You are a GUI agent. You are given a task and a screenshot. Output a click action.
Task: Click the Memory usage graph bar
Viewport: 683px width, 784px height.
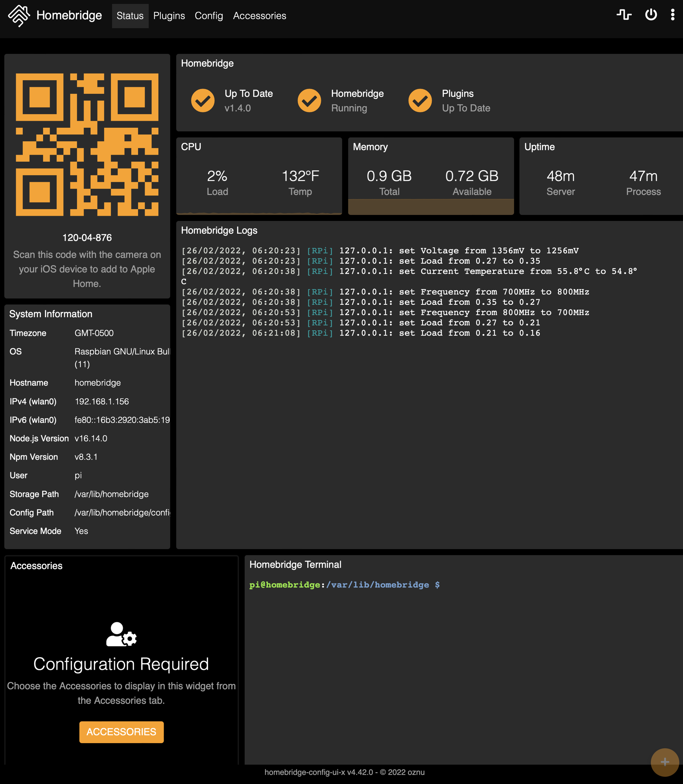(431, 207)
